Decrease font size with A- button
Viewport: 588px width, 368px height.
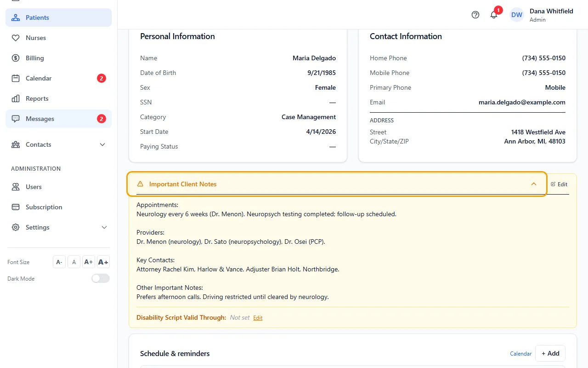(59, 262)
